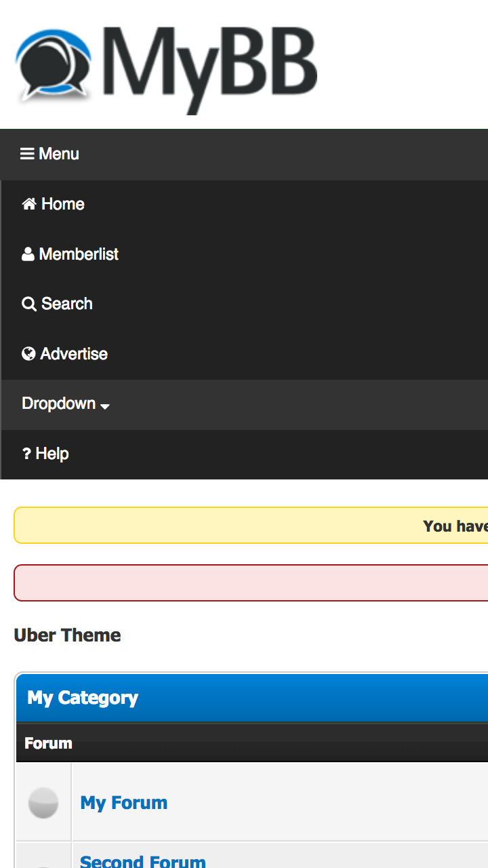Click the Dropdown chevron arrow
The height and width of the screenshot is (868, 488).
click(105, 406)
